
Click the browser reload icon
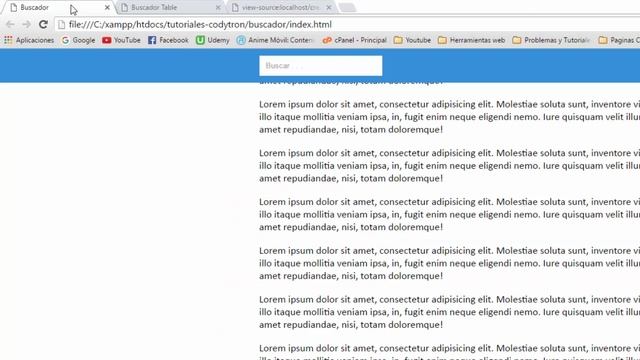[x=43, y=24]
